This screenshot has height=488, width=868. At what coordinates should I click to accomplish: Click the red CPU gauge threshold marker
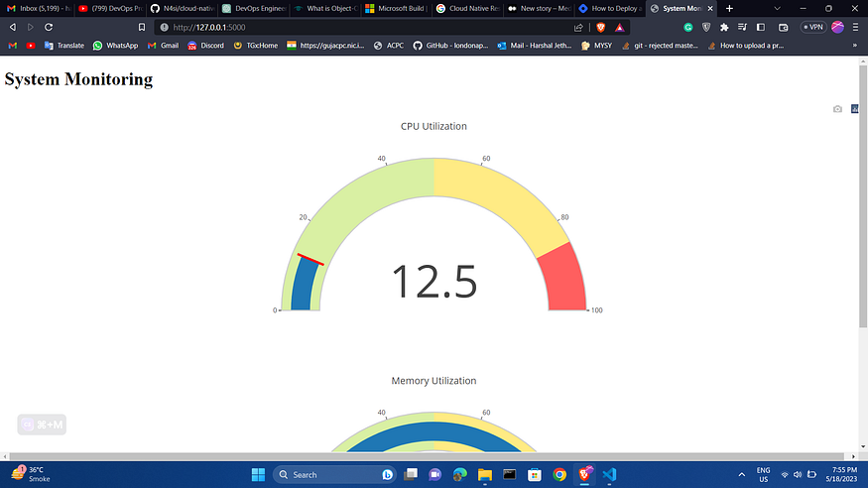coord(310,260)
